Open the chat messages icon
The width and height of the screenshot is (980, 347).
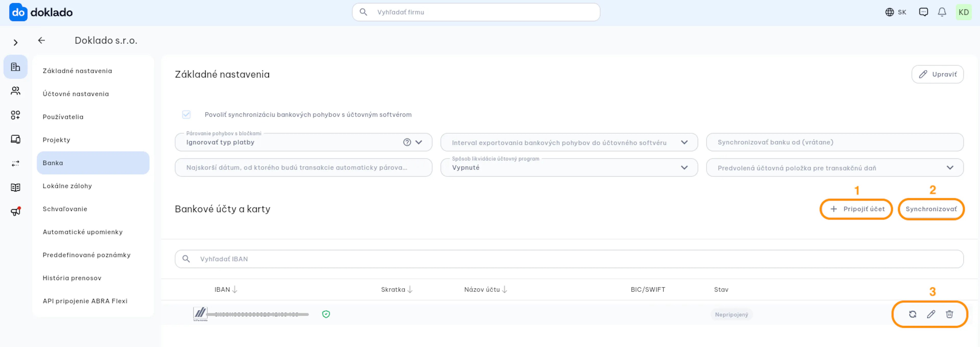(x=923, y=12)
